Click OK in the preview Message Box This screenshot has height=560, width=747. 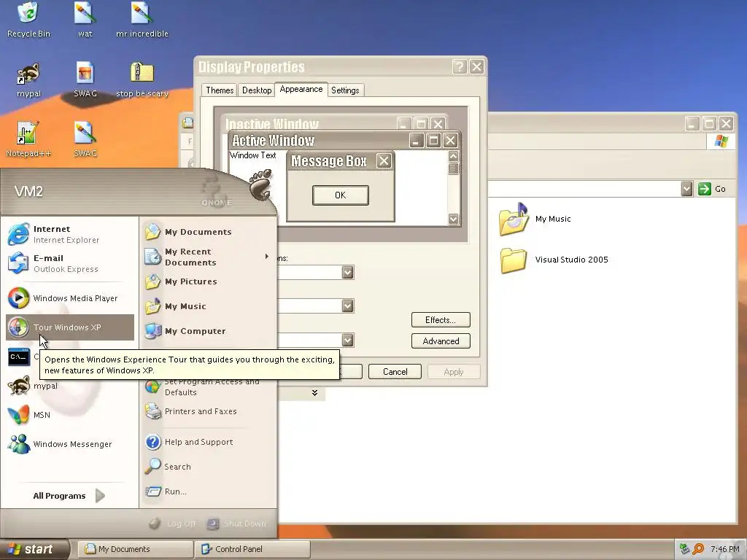pyautogui.click(x=340, y=195)
